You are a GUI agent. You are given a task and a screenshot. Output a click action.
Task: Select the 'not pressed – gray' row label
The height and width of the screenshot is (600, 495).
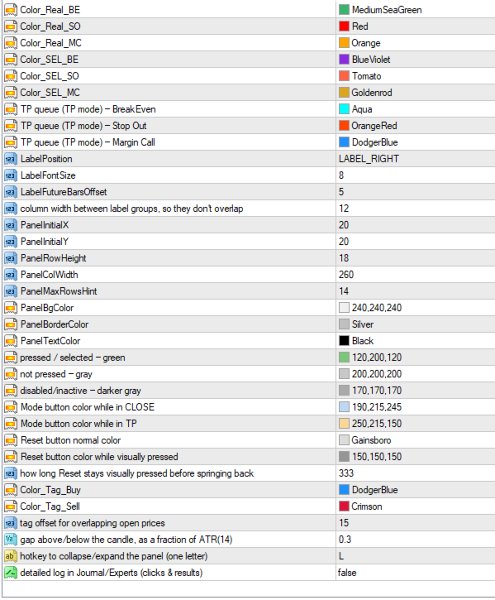tap(56, 374)
